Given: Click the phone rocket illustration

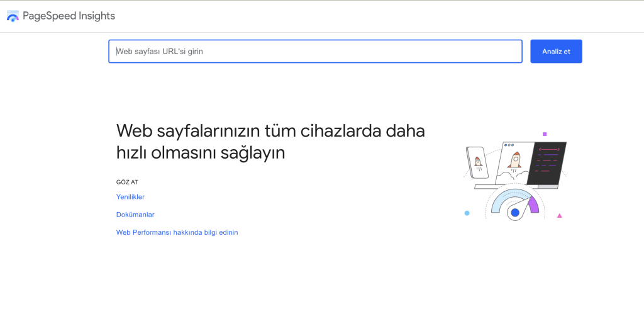Looking at the screenshot, I should (x=477, y=163).
